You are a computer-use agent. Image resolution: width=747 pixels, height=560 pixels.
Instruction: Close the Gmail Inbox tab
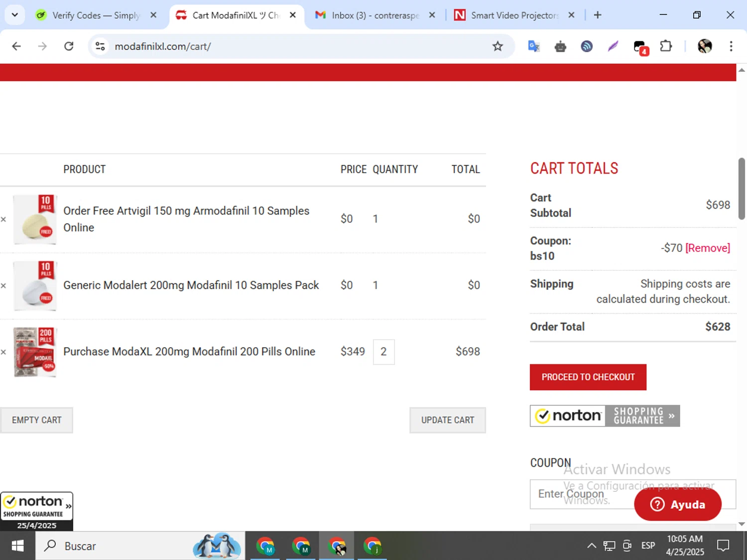tap(432, 15)
